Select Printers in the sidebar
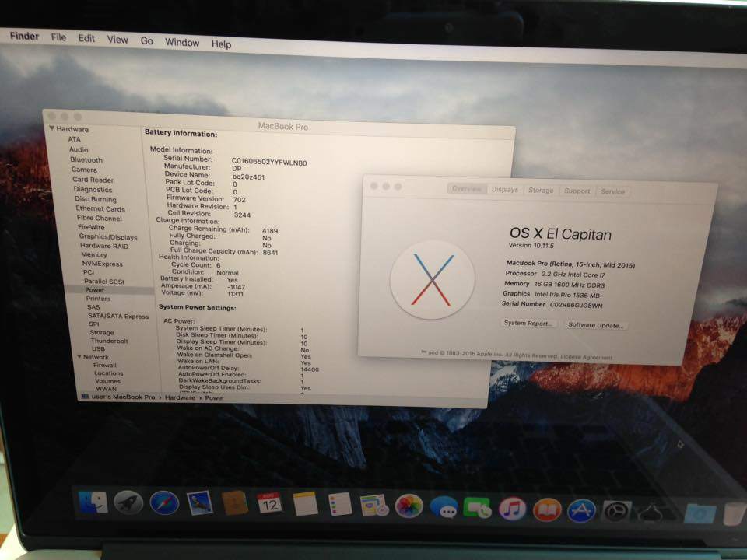Image resolution: width=747 pixels, height=560 pixels. coord(98,299)
